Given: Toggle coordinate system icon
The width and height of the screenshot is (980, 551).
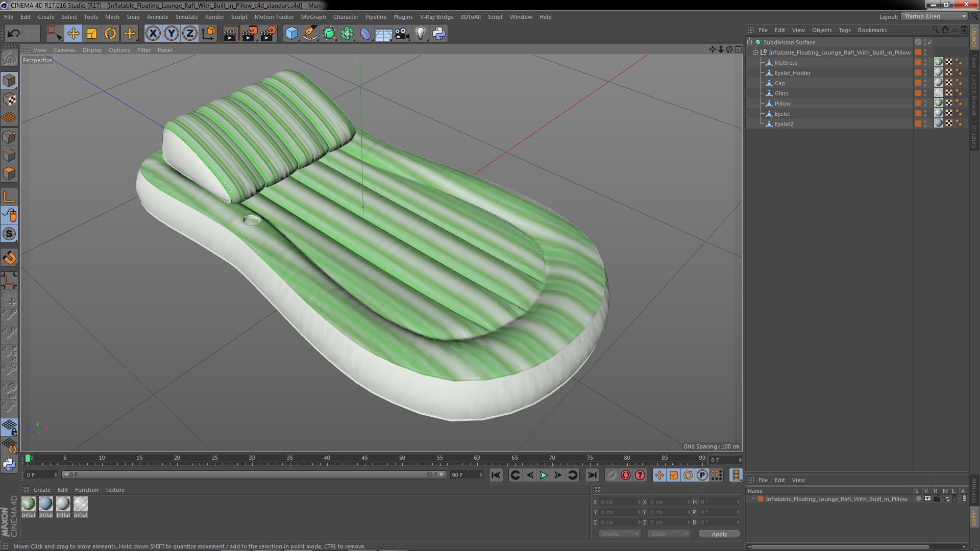Looking at the screenshot, I should point(209,34).
